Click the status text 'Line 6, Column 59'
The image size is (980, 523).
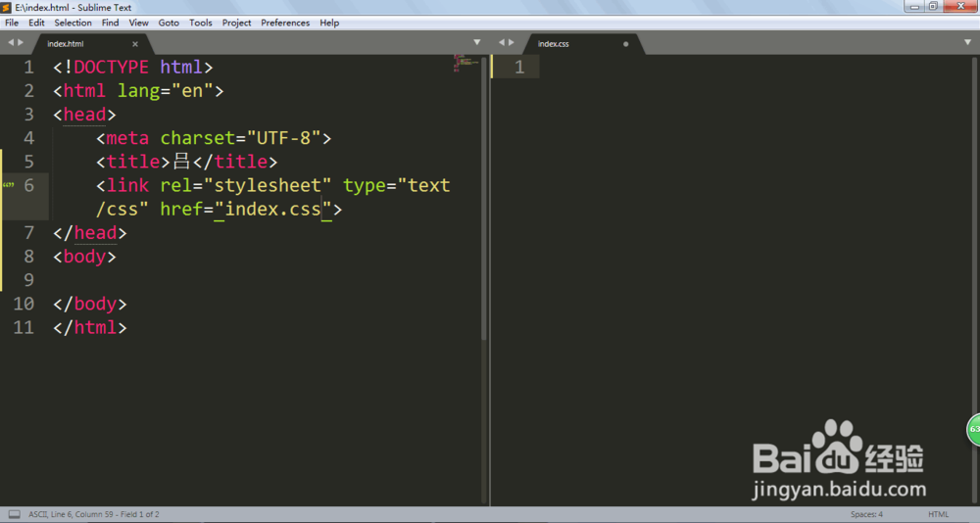pos(82,514)
